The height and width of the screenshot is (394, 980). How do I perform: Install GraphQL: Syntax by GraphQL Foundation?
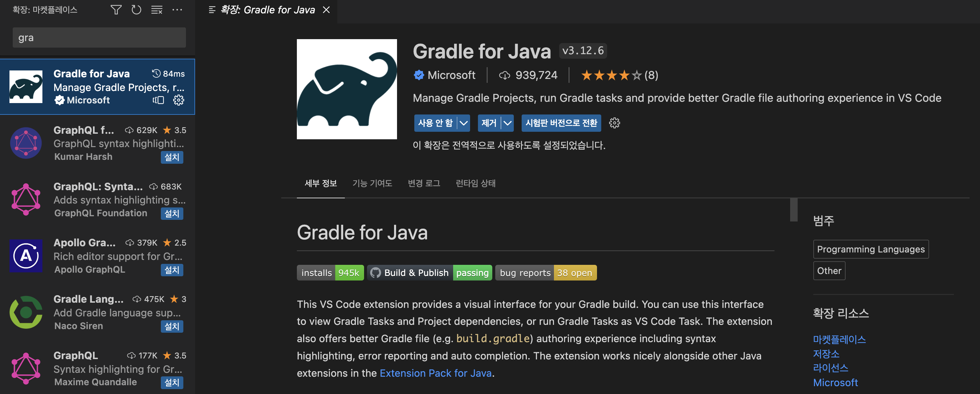(x=172, y=213)
